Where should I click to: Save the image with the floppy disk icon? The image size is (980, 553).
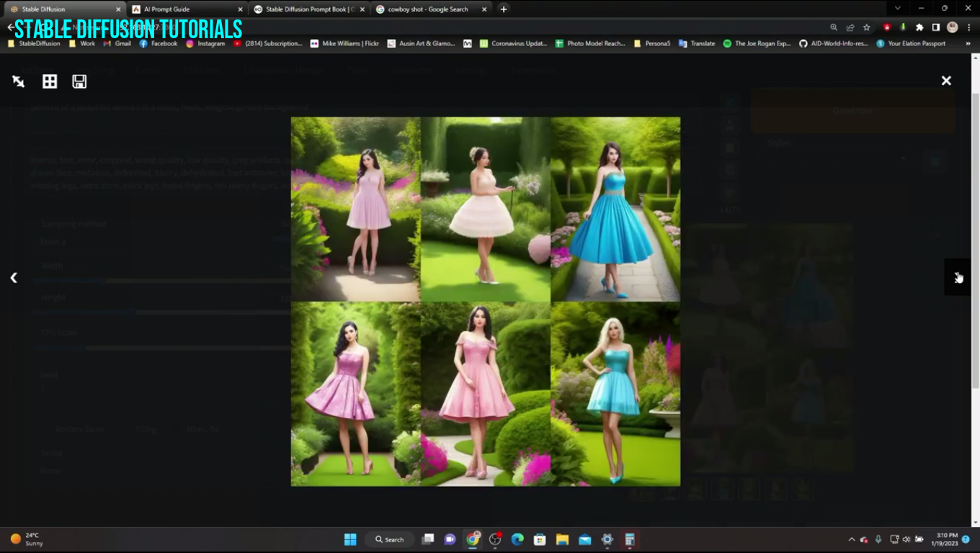79,81
